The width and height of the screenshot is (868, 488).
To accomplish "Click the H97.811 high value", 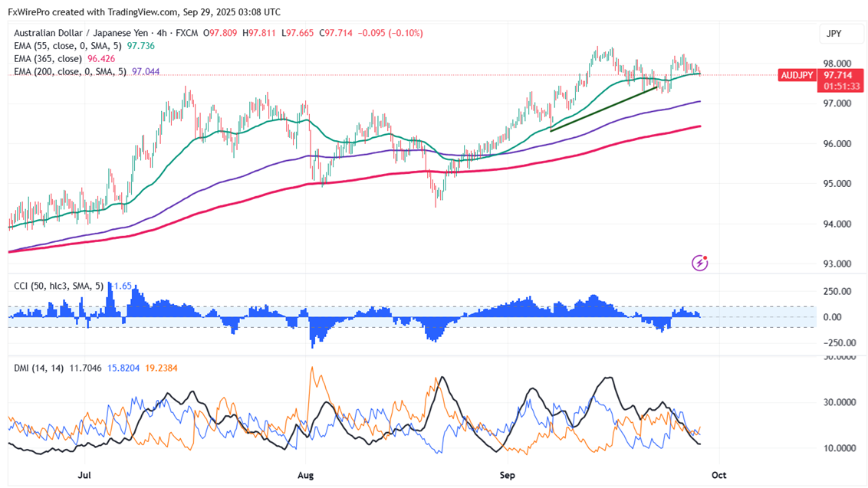I will [259, 33].
